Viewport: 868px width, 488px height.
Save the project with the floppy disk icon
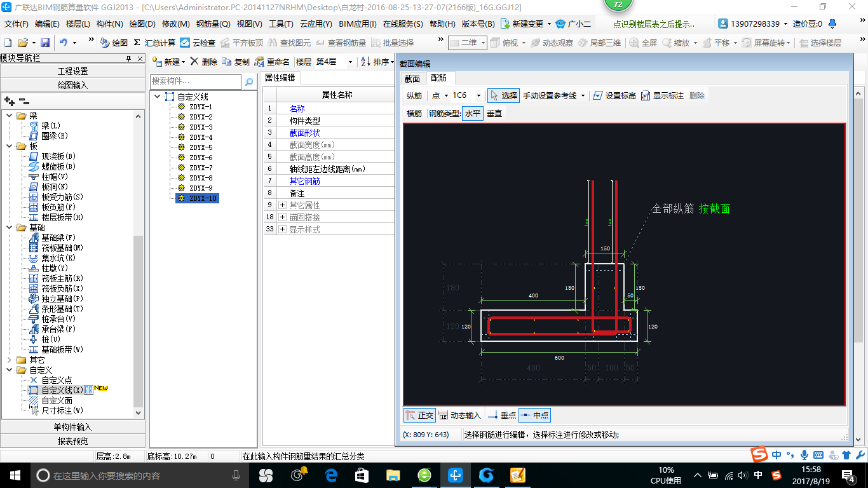coord(45,43)
